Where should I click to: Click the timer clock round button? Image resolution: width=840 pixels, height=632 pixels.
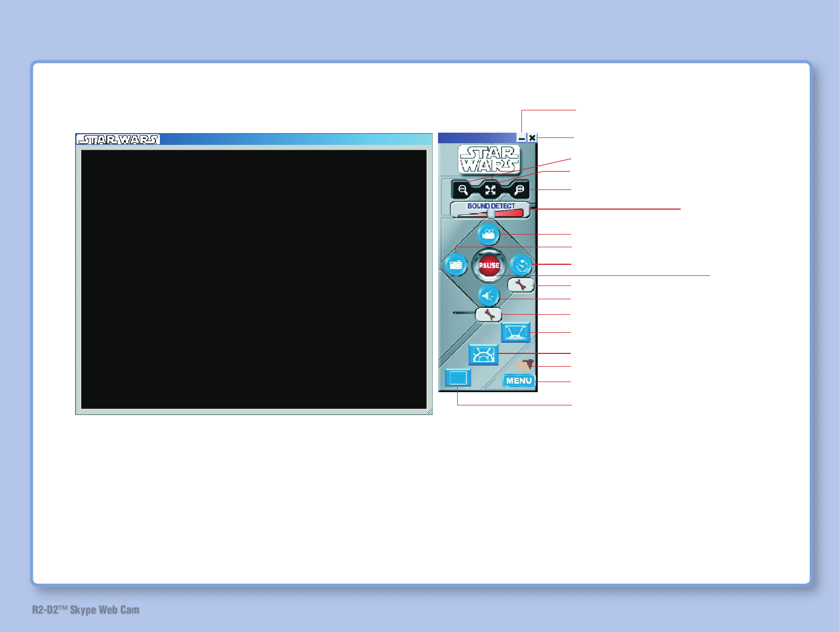pos(521,265)
